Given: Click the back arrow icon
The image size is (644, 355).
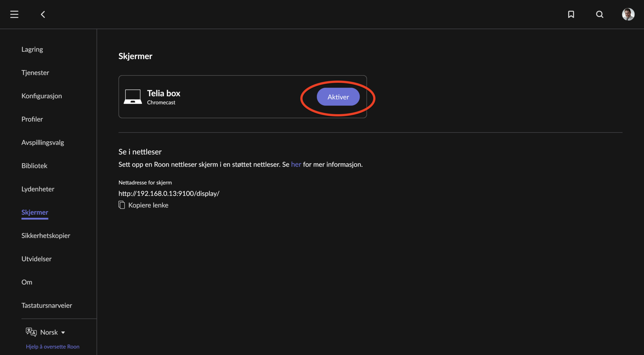Looking at the screenshot, I should pyautogui.click(x=43, y=14).
